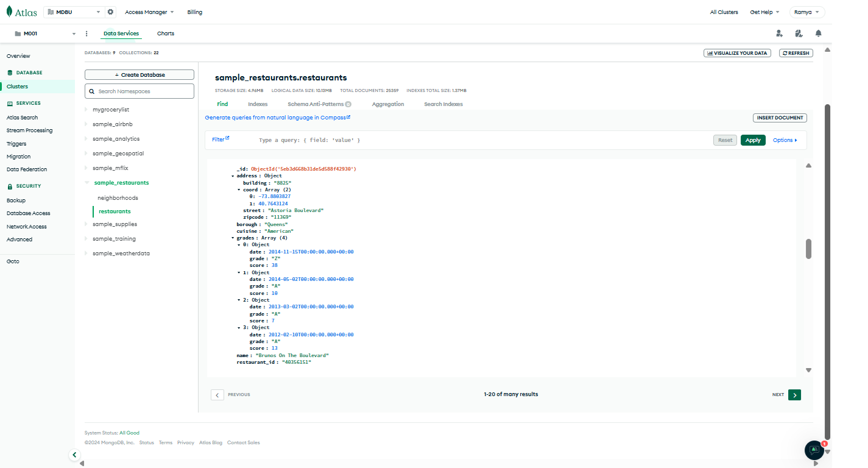The height and width of the screenshot is (468, 868).
Task: Open the project activity feed icon
Action: 799,34
